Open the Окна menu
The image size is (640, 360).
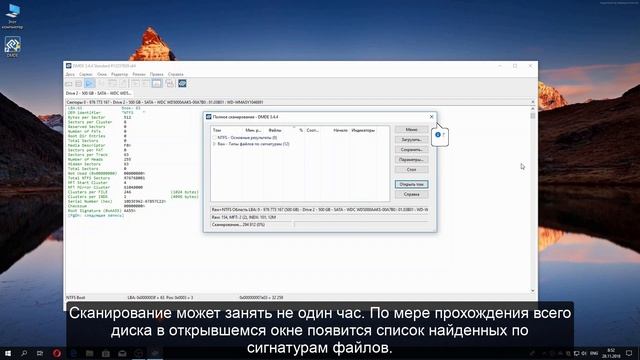[102, 74]
